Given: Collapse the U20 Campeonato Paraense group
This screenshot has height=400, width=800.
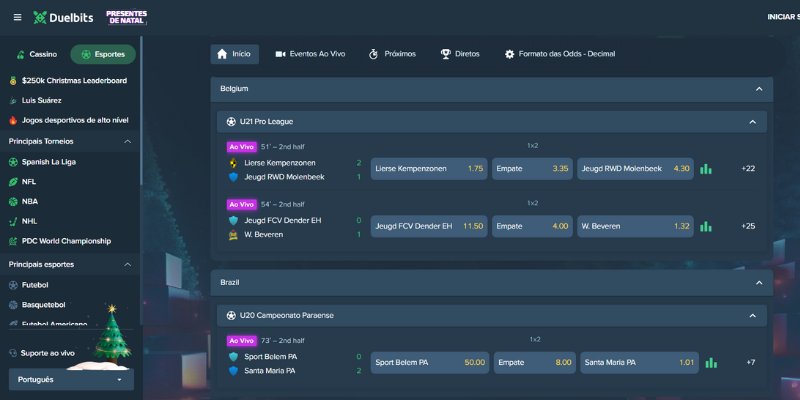Looking at the screenshot, I should [753, 316].
